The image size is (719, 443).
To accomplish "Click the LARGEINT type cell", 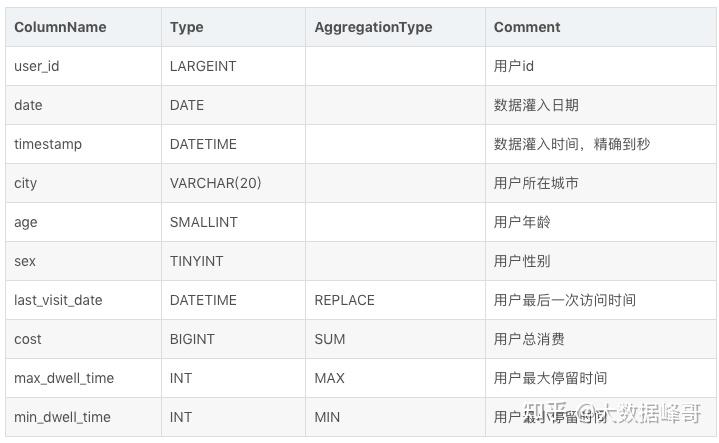I will [x=203, y=66].
